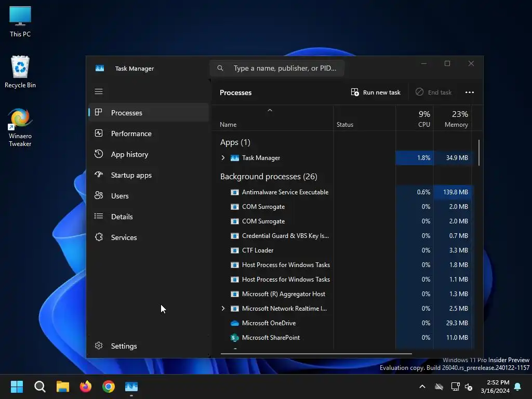The image size is (532, 399).
Task: Expand the Task Manager app row
Action: click(x=223, y=158)
